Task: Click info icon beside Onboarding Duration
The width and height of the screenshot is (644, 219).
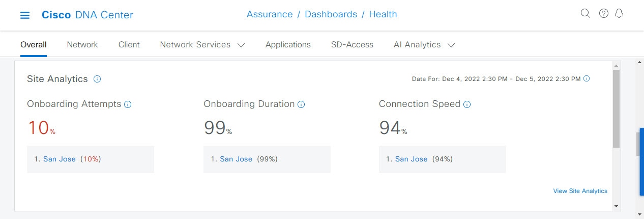Action: click(301, 104)
